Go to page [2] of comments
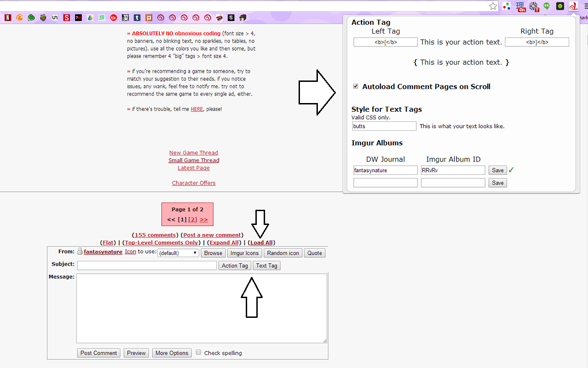This screenshot has width=588, height=368. tap(193, 219)
